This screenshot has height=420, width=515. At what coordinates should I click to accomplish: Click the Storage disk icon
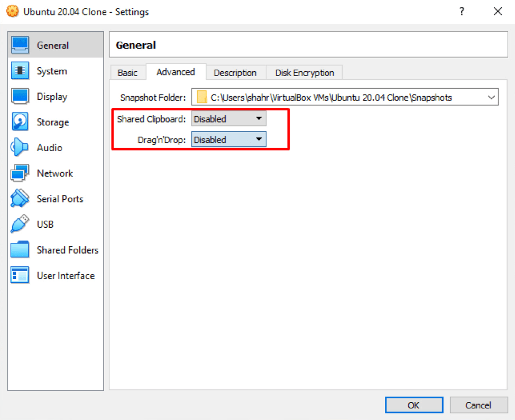(x=19, y=122)
